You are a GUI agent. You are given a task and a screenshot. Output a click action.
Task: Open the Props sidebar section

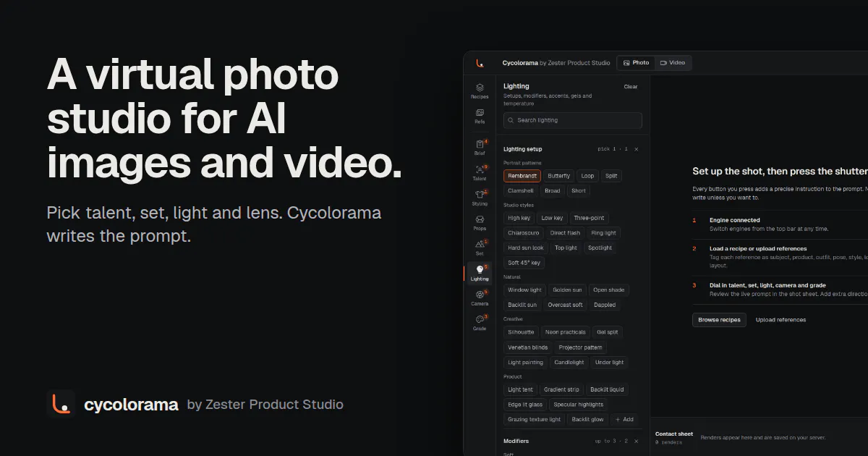click(480, 222)
